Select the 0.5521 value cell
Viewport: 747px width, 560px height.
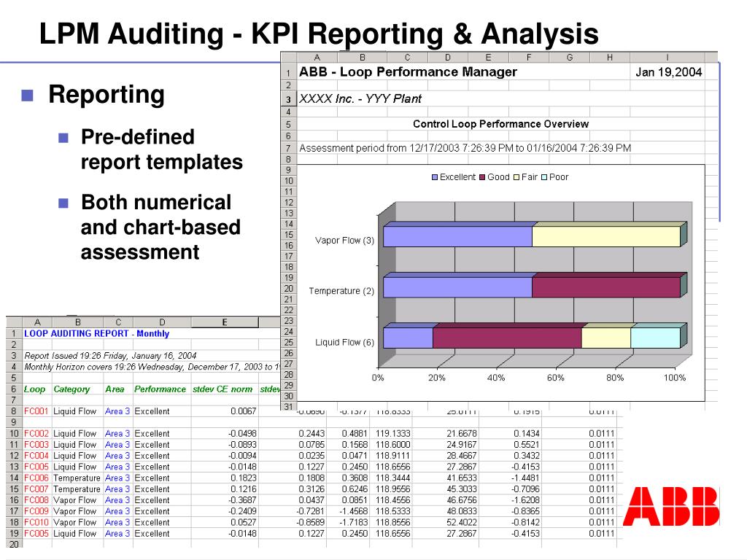point(527,444)
